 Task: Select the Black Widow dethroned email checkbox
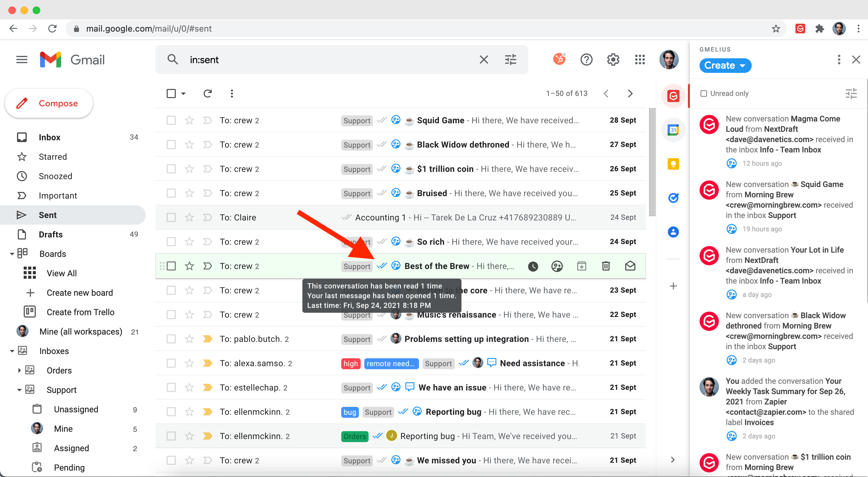tap(171, 145)
